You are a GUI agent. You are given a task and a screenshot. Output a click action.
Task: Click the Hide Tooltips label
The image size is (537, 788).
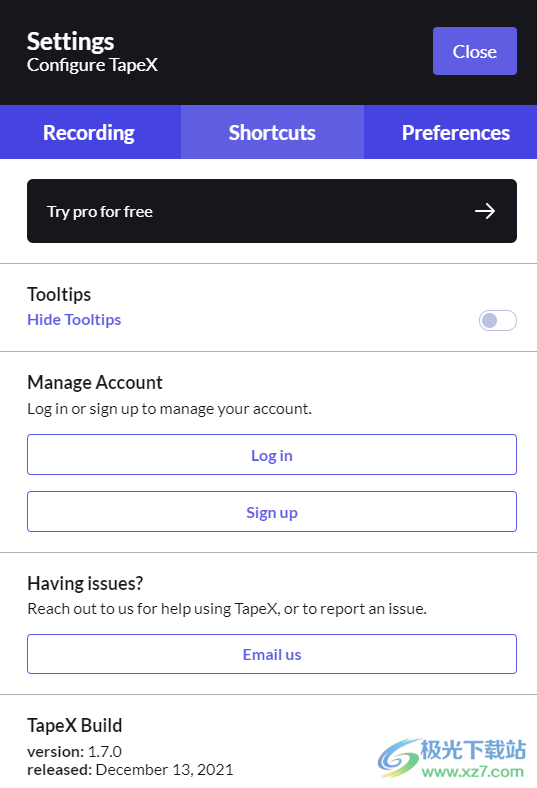click(x=74, y=320)
